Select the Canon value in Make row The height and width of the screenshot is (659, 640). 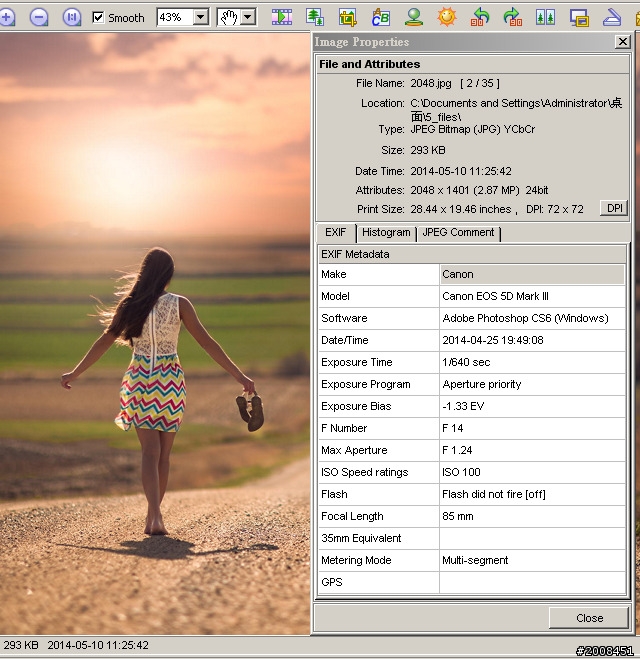[532, 274]
